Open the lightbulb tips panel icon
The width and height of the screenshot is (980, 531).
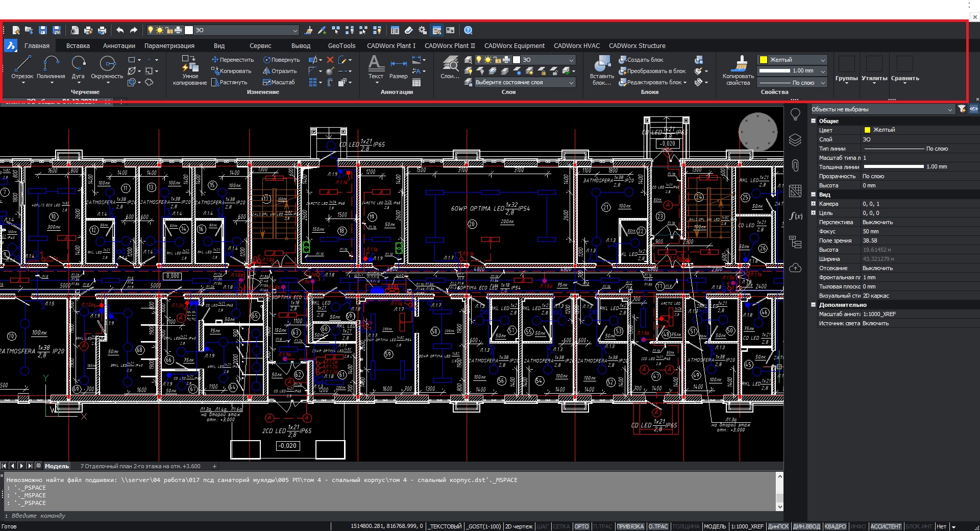(x=795, y=114)
